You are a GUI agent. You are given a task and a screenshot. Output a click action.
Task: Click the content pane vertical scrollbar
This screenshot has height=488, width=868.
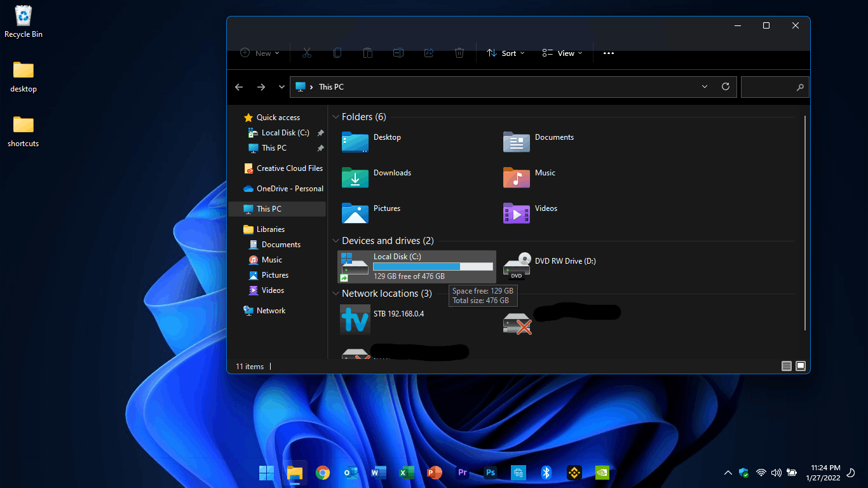coord(805,222)
